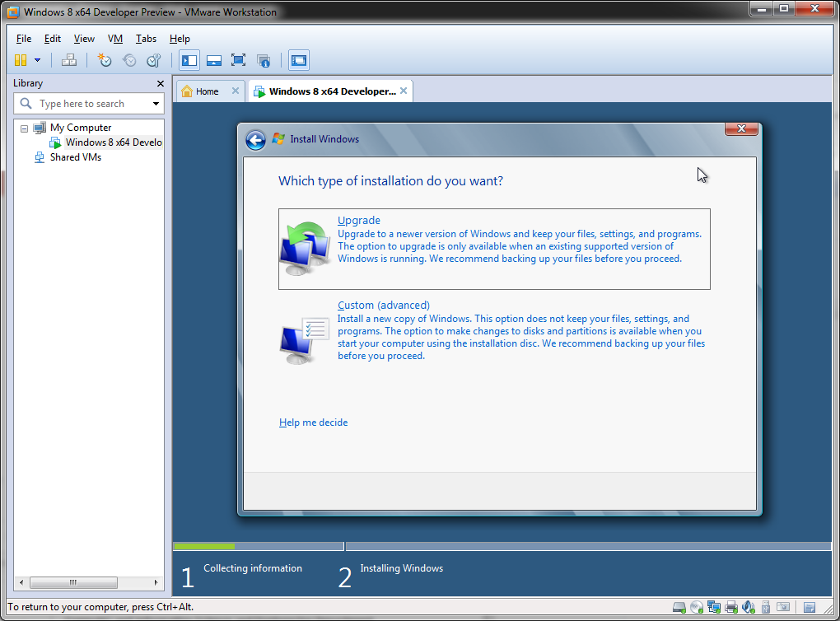Screen dimensions: 840x621
Task: Open the Edit menu
Action: (53, 39)
